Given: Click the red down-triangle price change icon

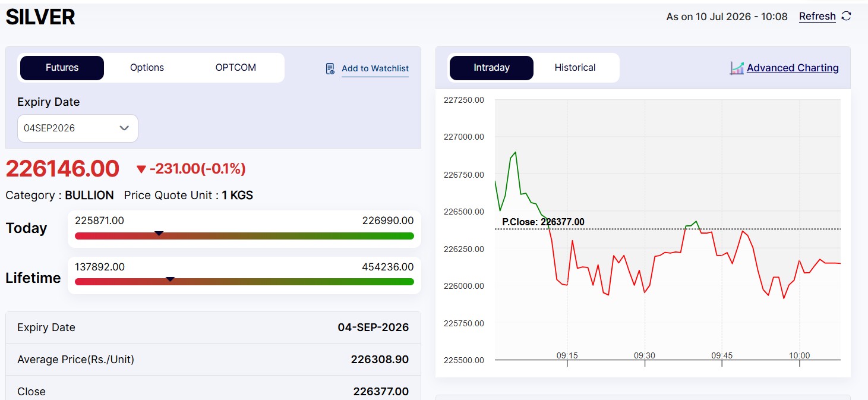Looking at the screenshot, I should point(141,169).
